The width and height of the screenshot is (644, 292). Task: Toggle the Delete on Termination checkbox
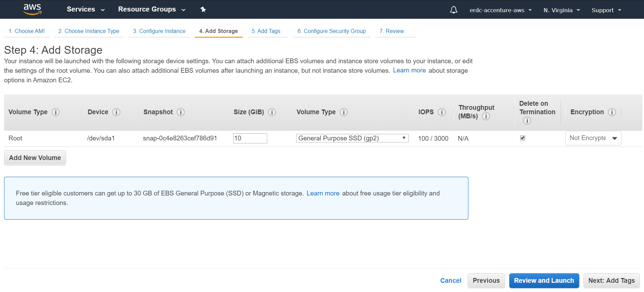click(x=522, y=138)
